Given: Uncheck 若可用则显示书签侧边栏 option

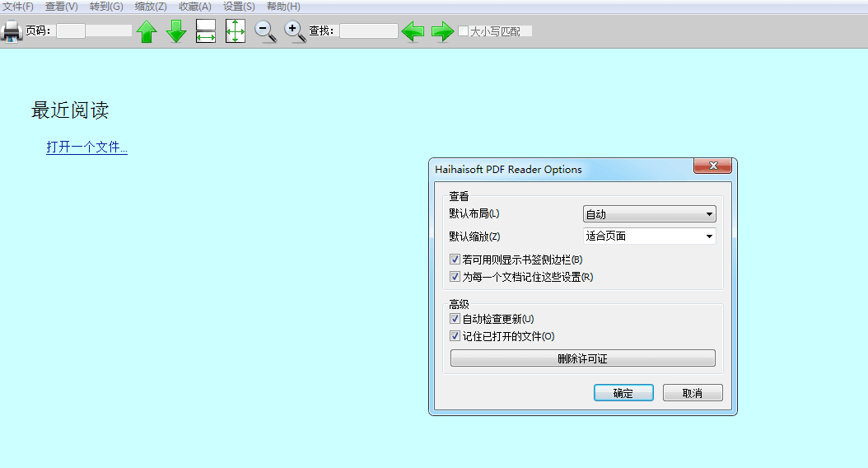Looking at the screenshot, I should click(455, 260).
